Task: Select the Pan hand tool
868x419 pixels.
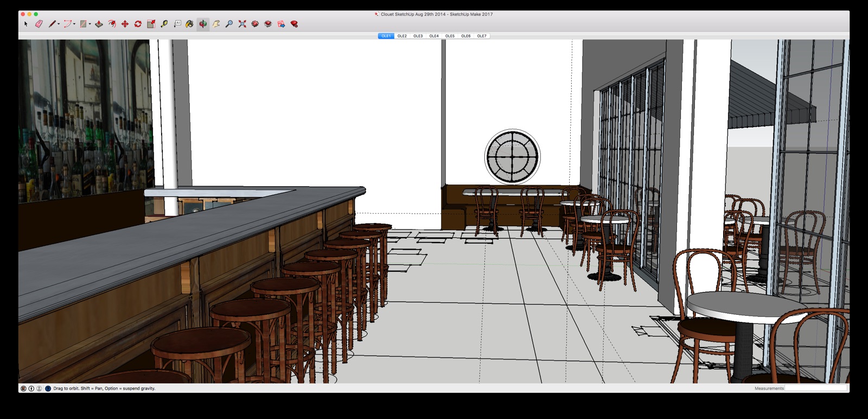Action: click(216, 24)
